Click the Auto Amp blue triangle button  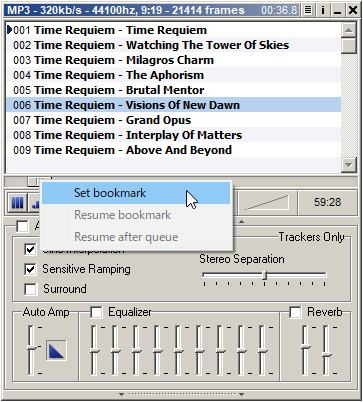[x=56, y=351]
